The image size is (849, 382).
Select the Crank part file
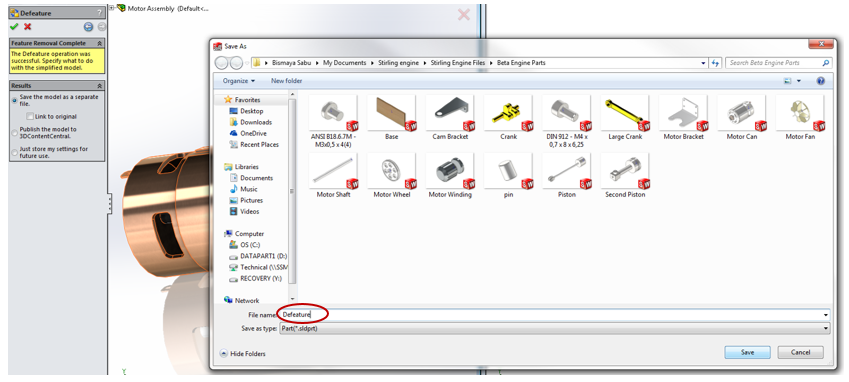coord(508,118)
